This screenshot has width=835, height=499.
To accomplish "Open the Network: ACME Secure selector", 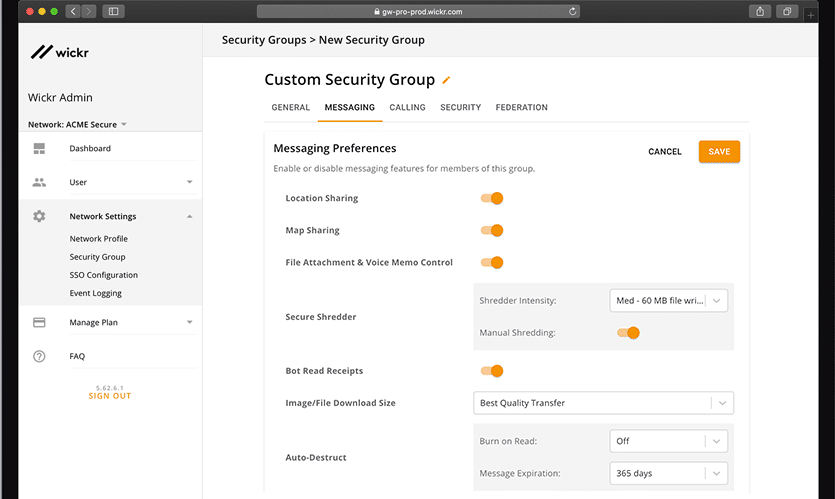I will pyautogui.click(x=77, y=124).
